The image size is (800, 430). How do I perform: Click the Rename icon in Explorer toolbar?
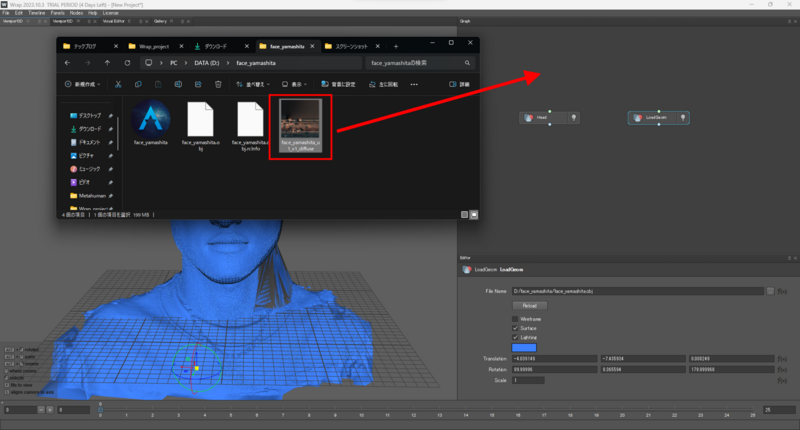coord(178,84)
